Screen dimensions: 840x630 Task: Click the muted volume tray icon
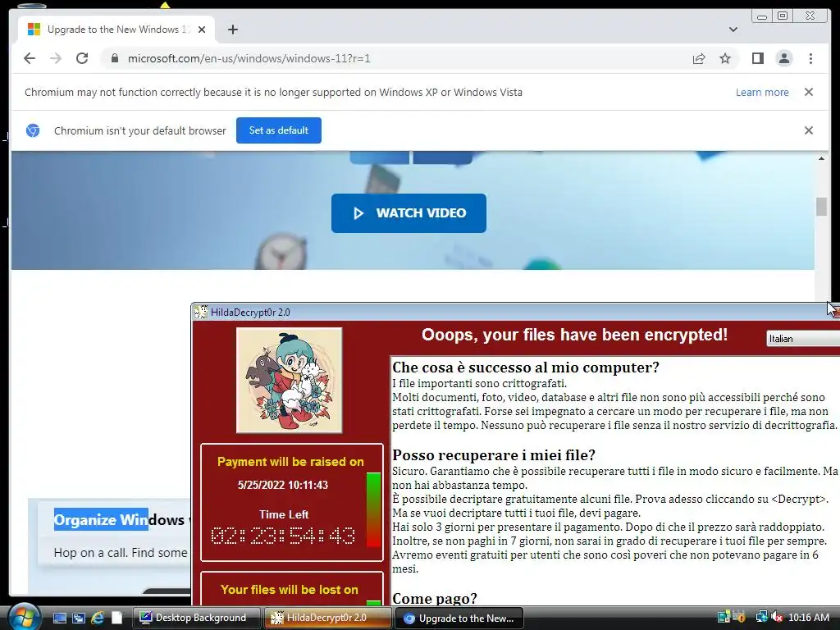[x=778, y=618]
